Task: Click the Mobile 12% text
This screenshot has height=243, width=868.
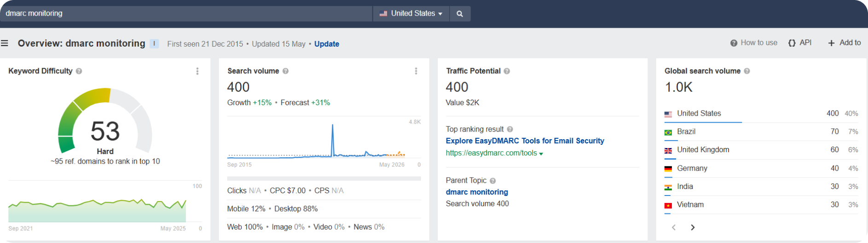Action: 246,209
